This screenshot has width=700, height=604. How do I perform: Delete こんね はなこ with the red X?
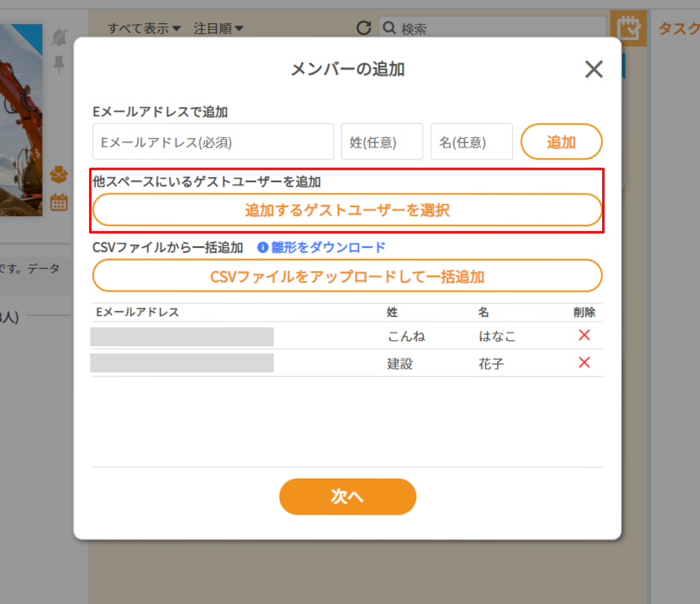click(584, 335)
